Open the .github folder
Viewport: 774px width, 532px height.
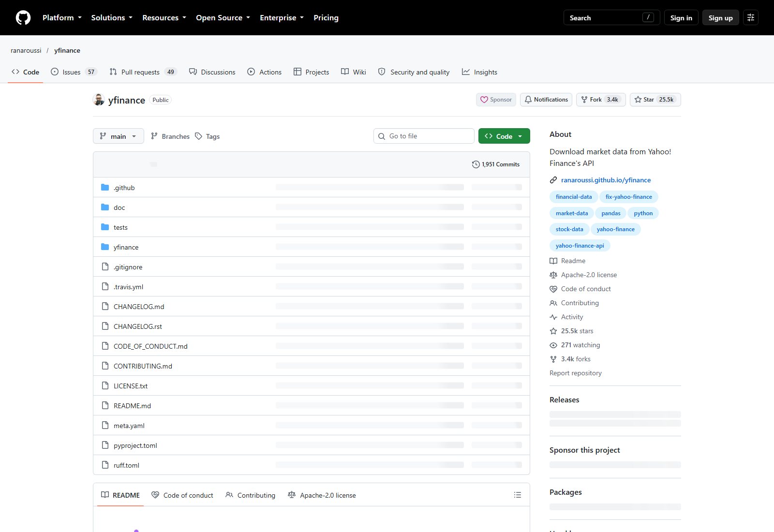(124, 188)
